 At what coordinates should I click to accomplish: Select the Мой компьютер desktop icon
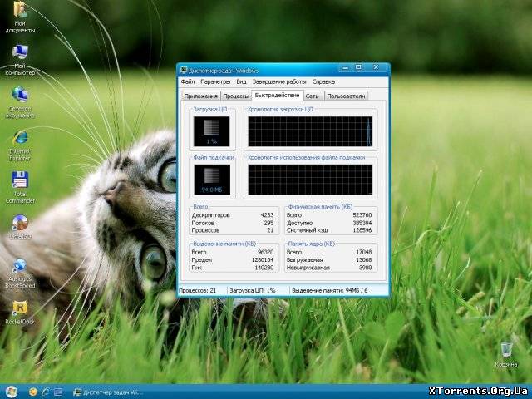point(20,53)
